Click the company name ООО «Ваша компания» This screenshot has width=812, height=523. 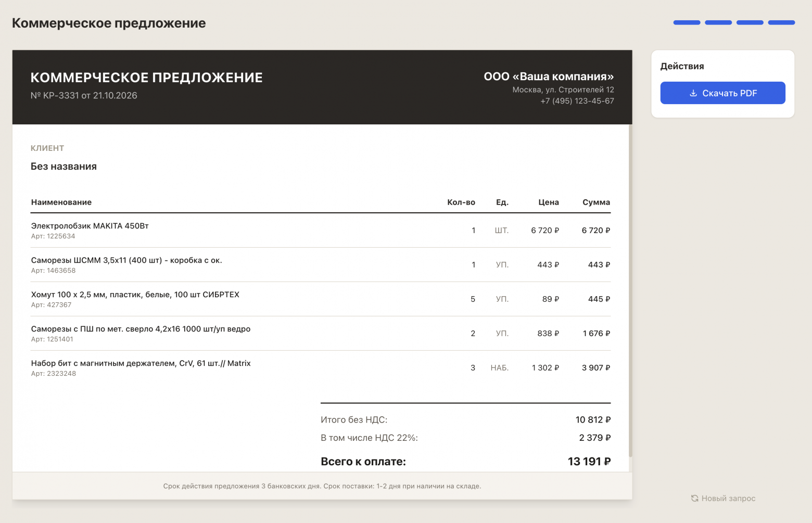[x=549, y=76]
